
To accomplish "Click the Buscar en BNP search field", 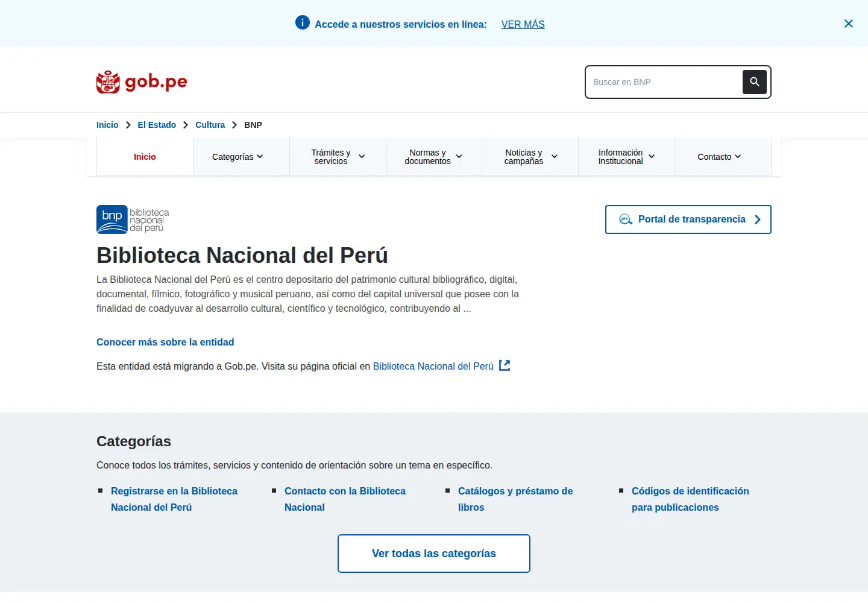I will click(x=664, y=82).
